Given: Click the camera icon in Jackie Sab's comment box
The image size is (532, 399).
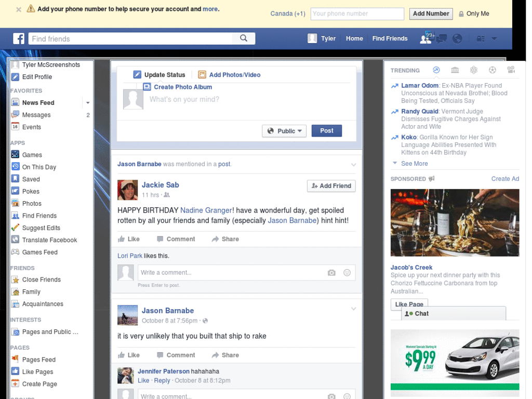Looking at the screenshot, I should click(x=331, y=273).
